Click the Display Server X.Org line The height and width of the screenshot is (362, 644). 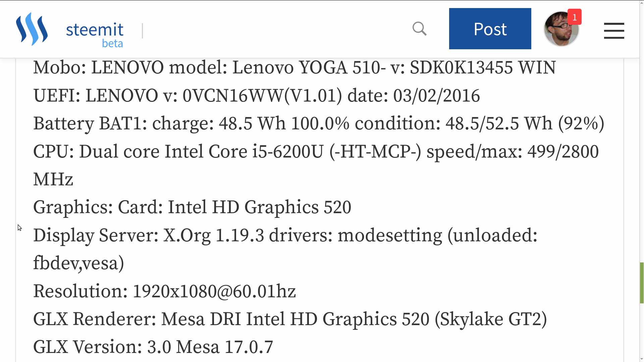(285, 235)
